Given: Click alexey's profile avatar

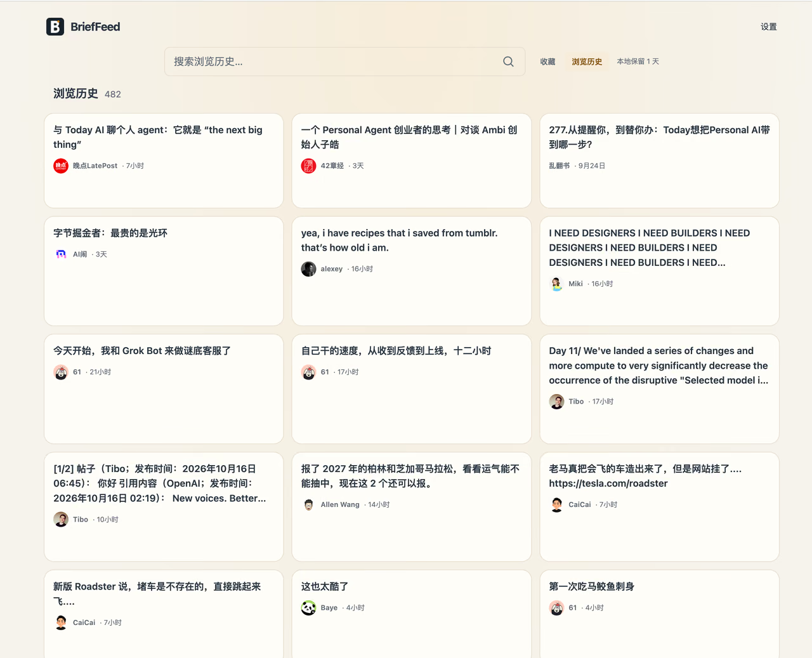Looking at the screenshot, I should pyautogui.click(x=308, y=269).
